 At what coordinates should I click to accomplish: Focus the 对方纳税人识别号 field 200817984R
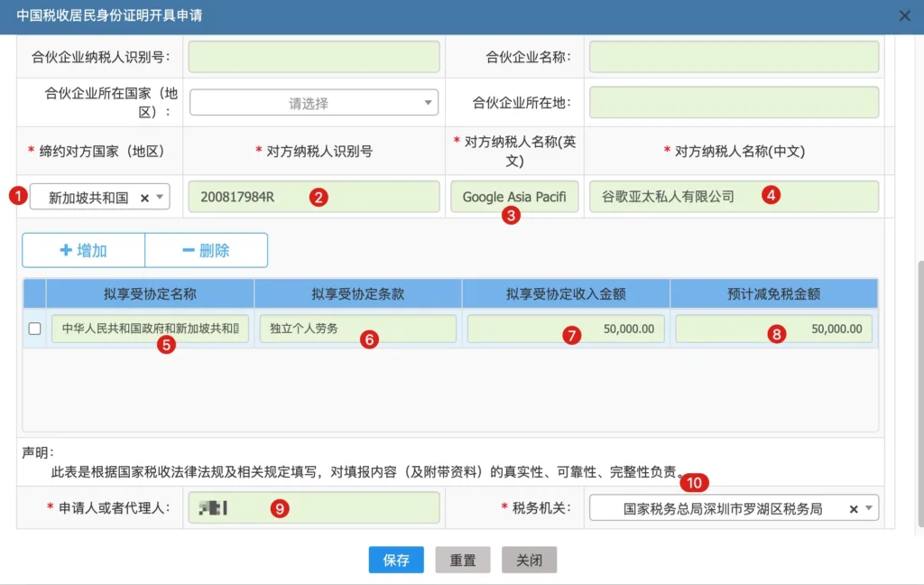pos(314,197)
